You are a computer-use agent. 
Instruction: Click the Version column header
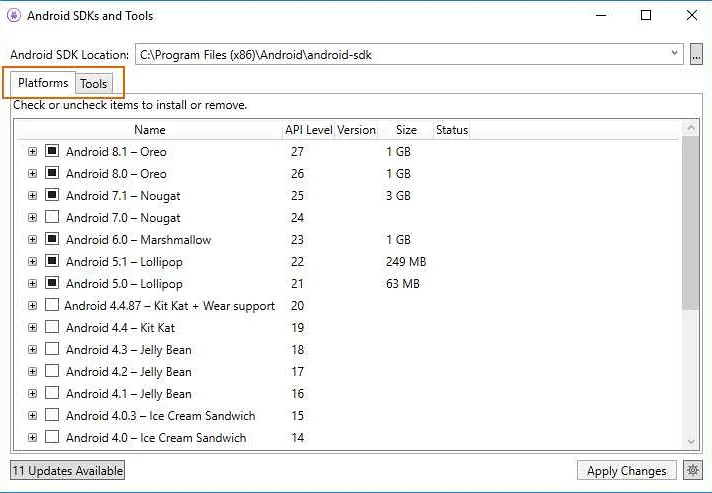pos(356,130)
